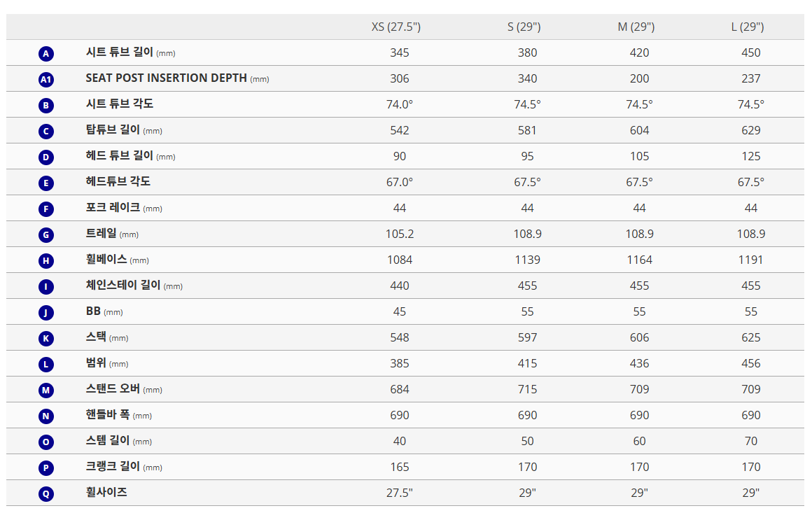Select the 1084 wheelbase value for XS
The image size is (812, 520).
[400, 260]
